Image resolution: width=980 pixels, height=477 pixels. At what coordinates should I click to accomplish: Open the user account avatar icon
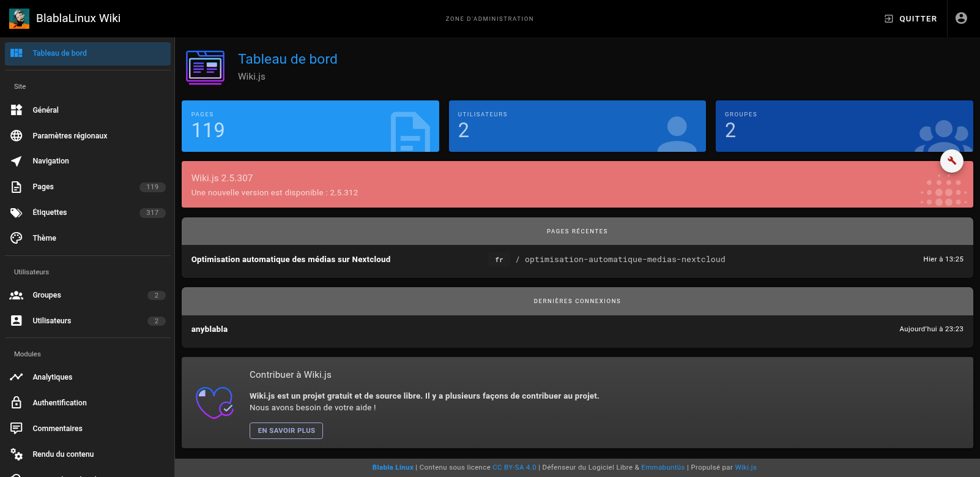961,18
